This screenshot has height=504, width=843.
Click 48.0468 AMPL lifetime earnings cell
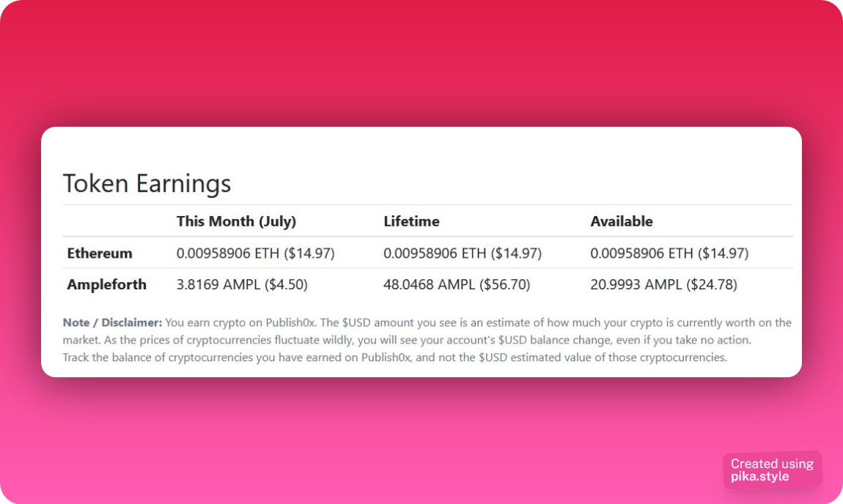(457, 284)
